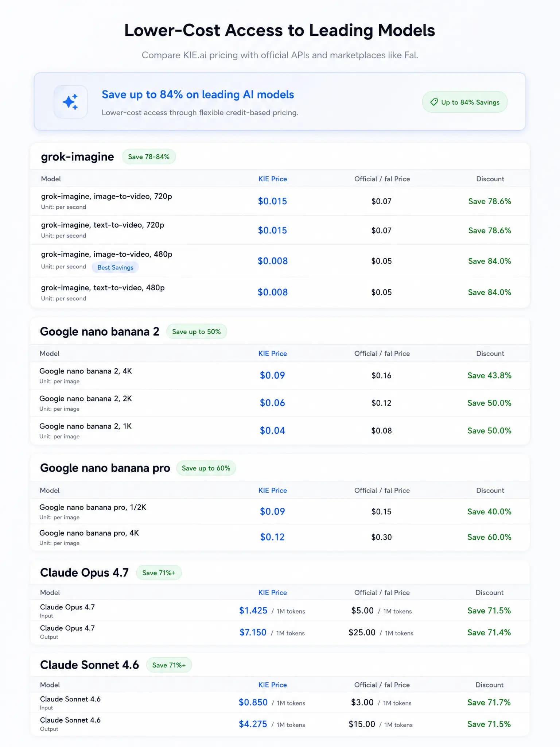Select the Claude Opus 4.7 Input row name
Image resolution: width=560 pixels, height=747 pixels.
click(x=67, y=607)
